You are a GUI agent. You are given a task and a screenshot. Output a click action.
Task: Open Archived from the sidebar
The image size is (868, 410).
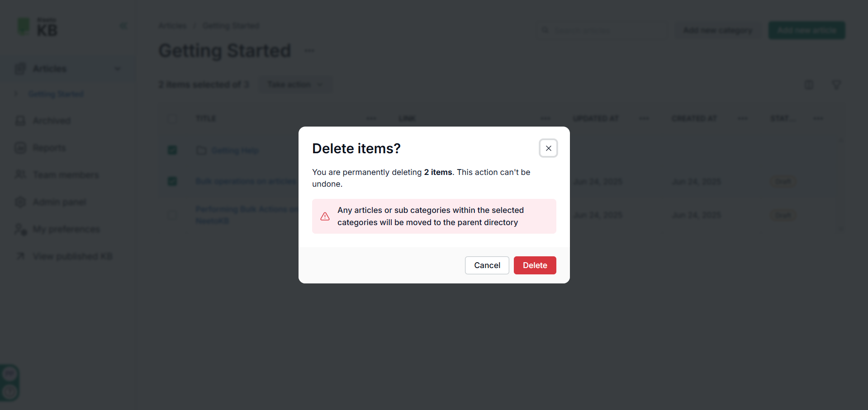52,121
